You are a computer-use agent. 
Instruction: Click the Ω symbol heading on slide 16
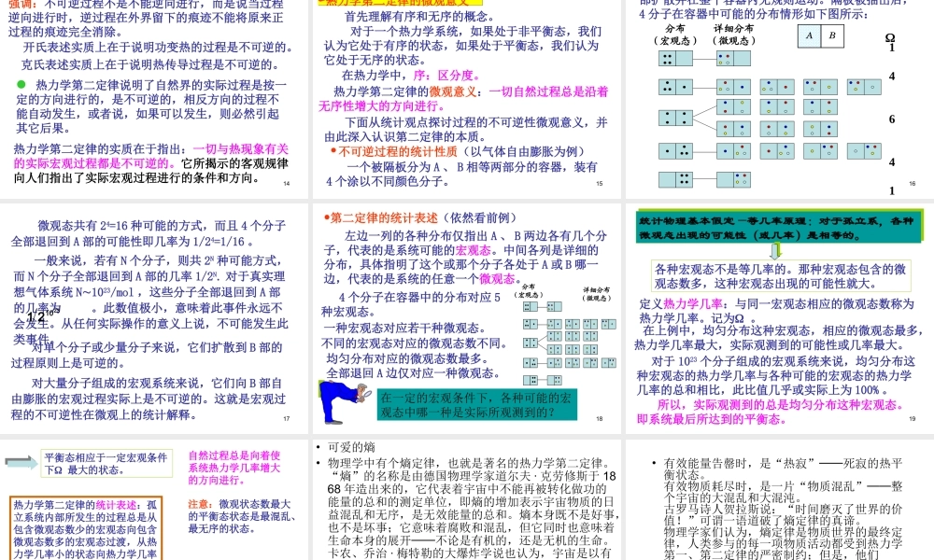(889, 35)
